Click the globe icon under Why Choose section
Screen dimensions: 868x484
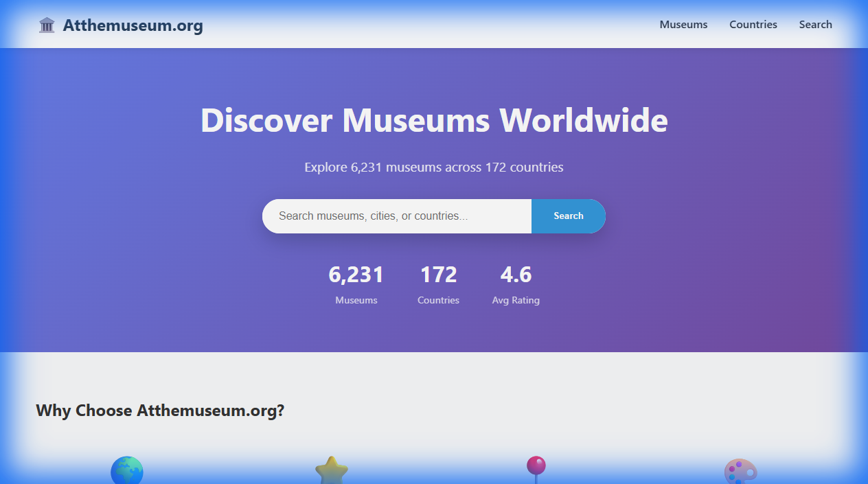click(126, 471)
